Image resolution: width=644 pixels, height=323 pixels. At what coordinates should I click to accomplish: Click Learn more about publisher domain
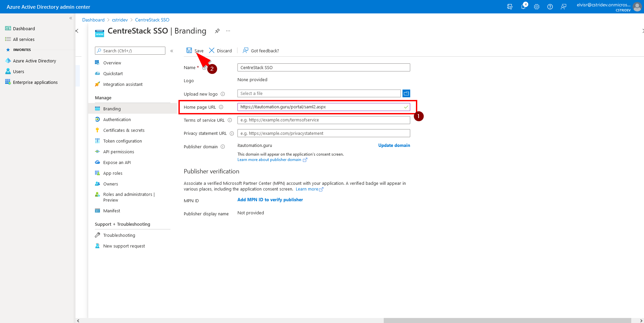pos(272,160)
